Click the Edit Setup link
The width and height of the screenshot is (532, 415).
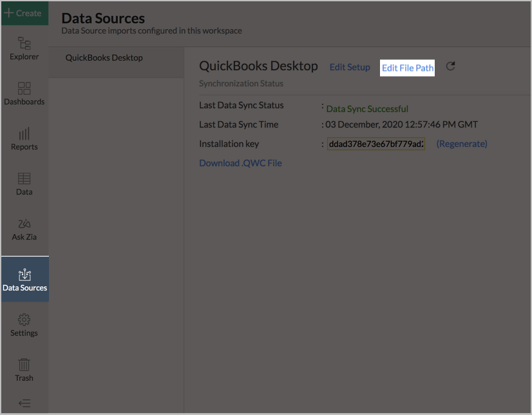(350, 67)
